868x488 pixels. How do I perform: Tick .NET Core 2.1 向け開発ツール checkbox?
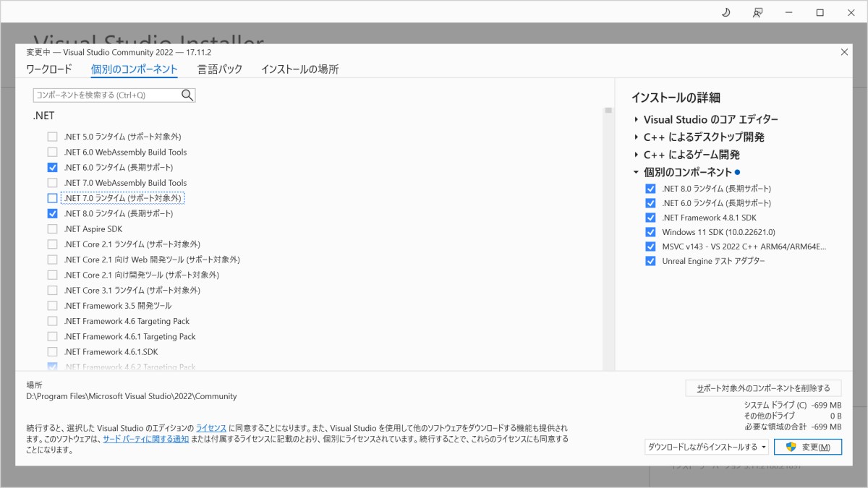coord(52,275)
